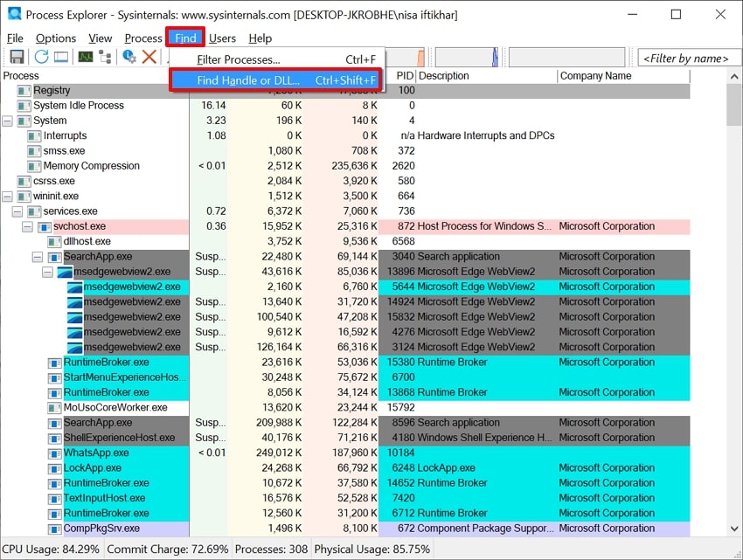Screen dimensions: 743x560
Task: Expand the services.exe tree node
Action: (x=17, y=211)
